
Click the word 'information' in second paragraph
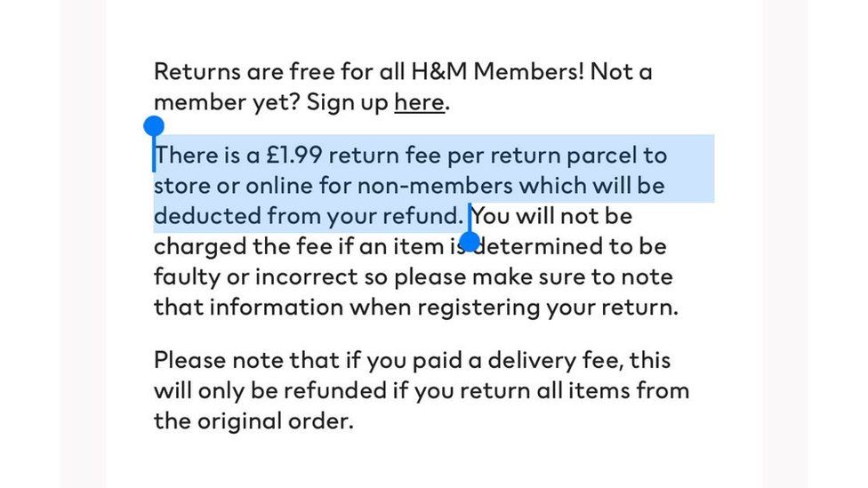(277, 307)
